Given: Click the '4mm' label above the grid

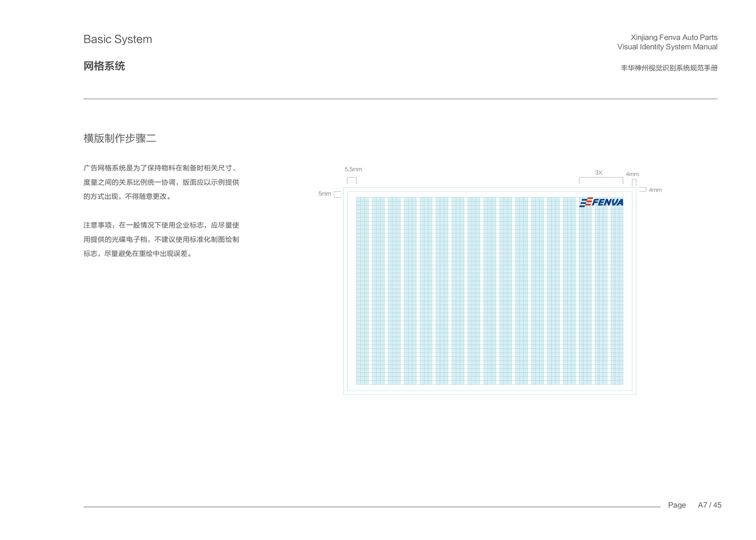Looking at the screenshot, I should pos(632,174).
